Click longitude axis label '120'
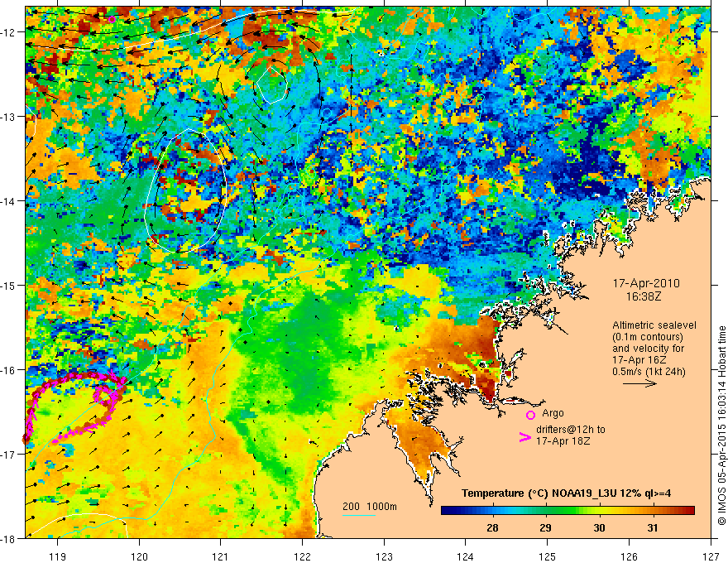 click(x=139, y=556)
